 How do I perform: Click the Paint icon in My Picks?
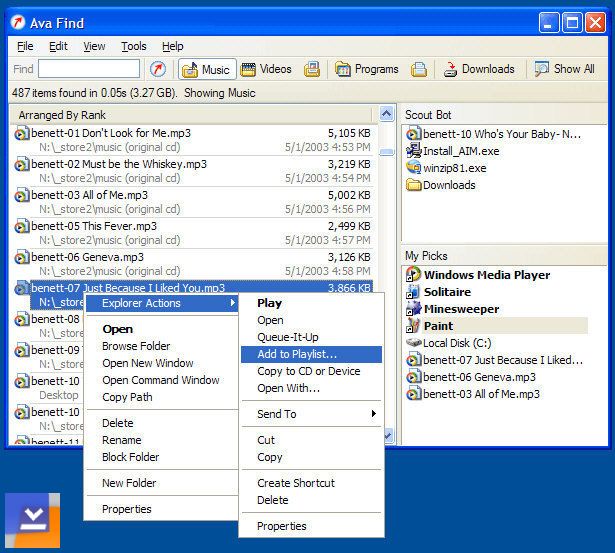413,326
